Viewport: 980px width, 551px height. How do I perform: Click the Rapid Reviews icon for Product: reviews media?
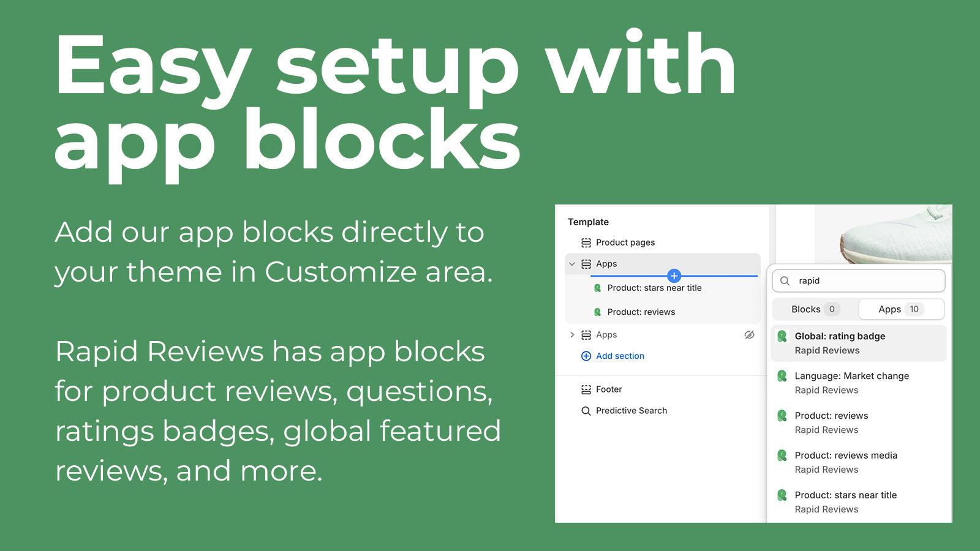tap(782, 455)
